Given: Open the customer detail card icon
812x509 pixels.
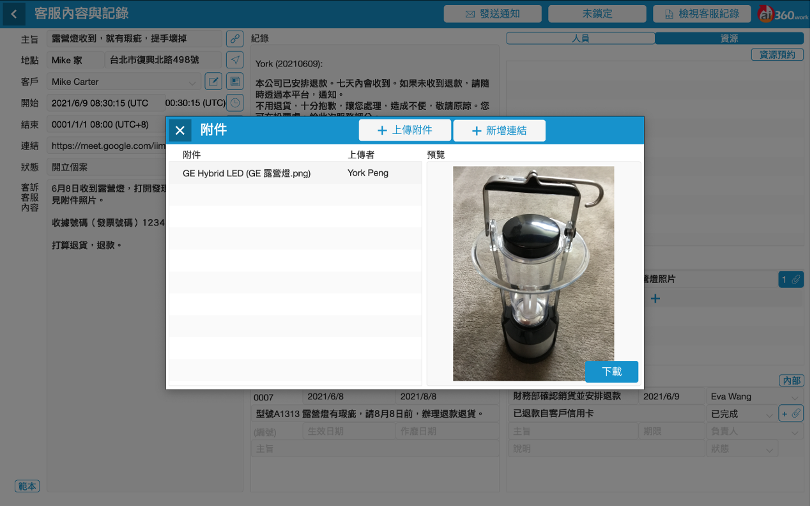Looking at the screenshot, I should pos(235,82).
